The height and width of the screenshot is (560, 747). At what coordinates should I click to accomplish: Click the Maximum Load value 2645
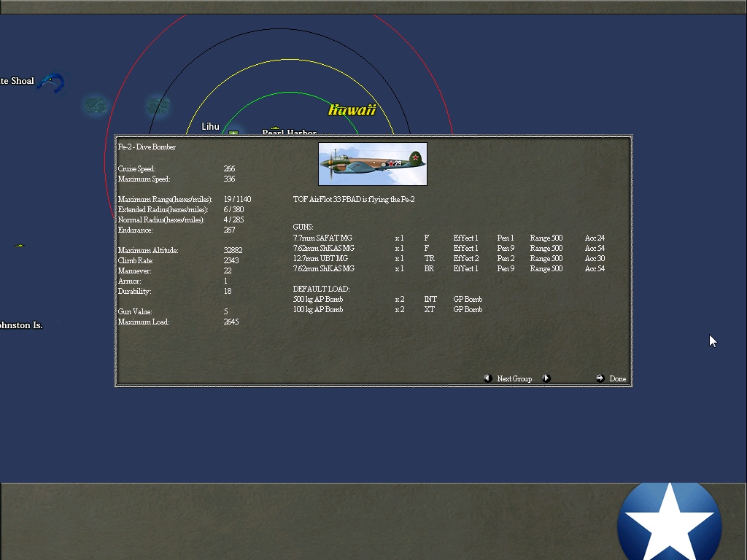click(231, 322)
